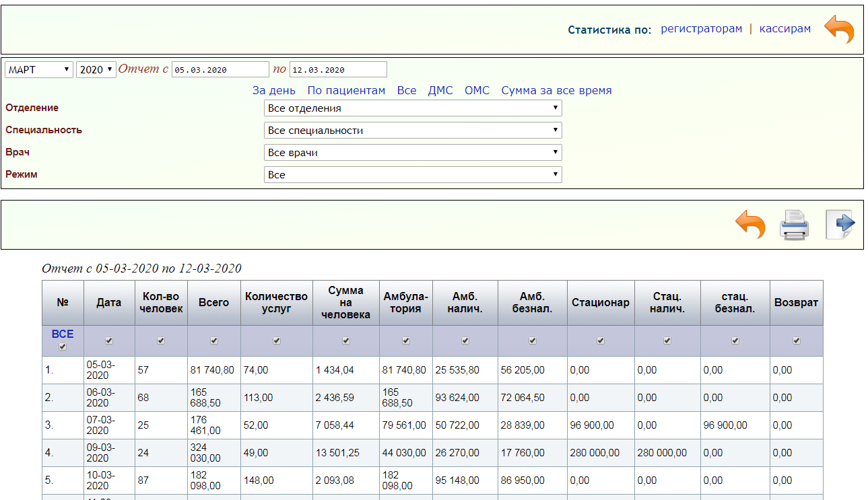Toggle the Дата column checkbox
Viewport: 868px width, 500px height.
point(109,341)
